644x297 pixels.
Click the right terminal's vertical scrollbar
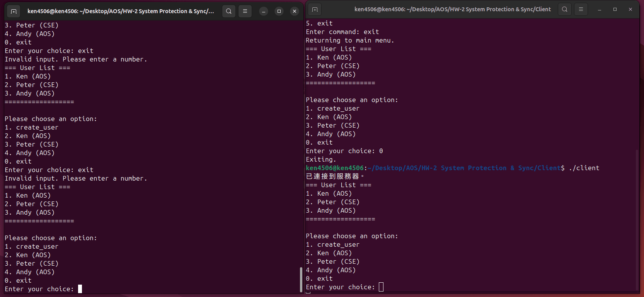(x=637, y=219)
